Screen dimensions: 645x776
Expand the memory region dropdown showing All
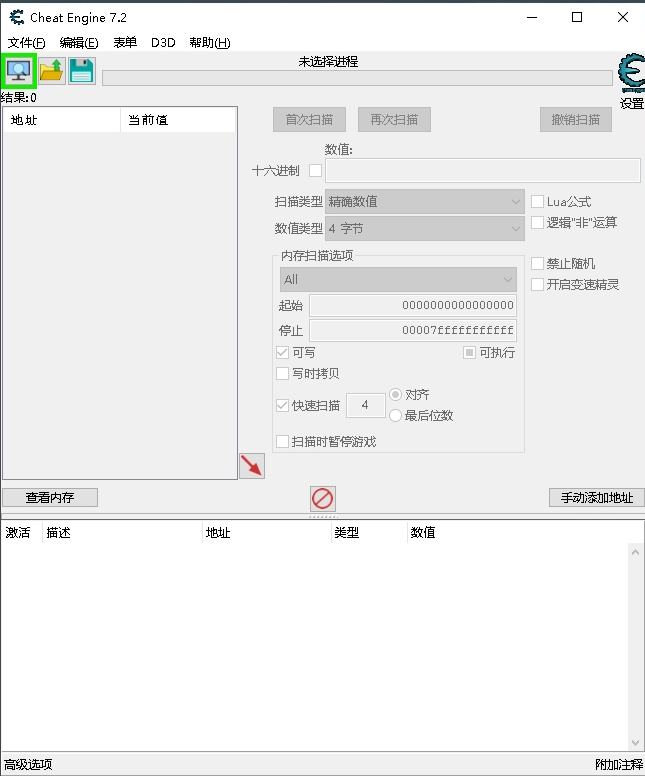click(x=398, y=280)
